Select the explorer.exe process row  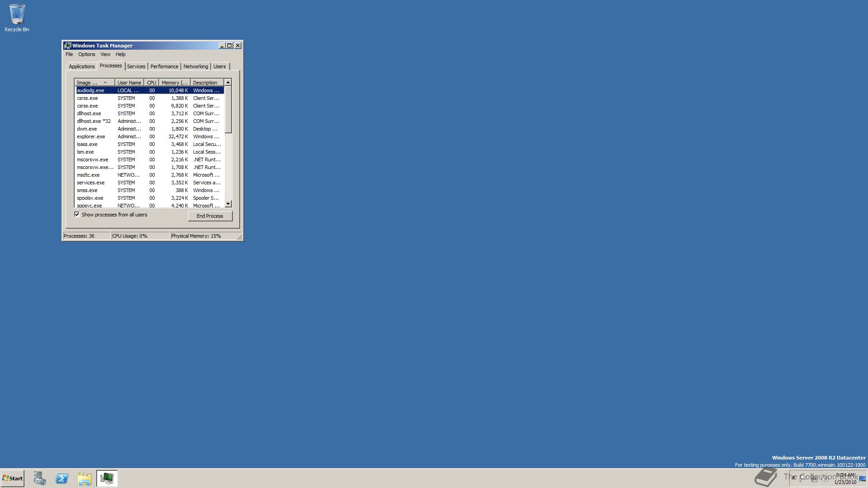coord(91,136)
